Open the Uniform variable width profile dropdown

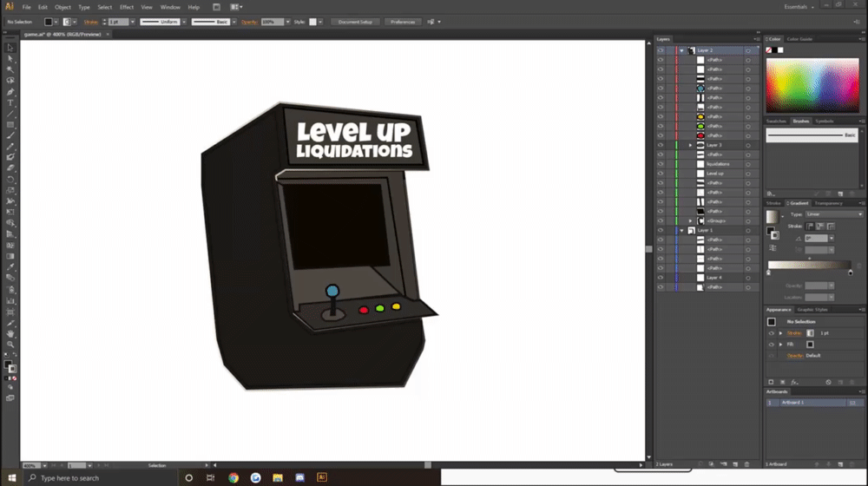click(184, 23)
